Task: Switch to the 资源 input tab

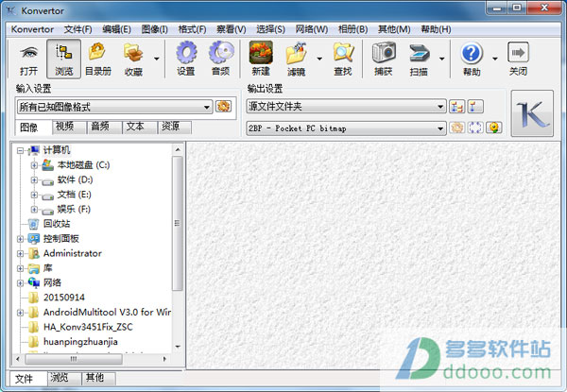Action: coord(174,127)
